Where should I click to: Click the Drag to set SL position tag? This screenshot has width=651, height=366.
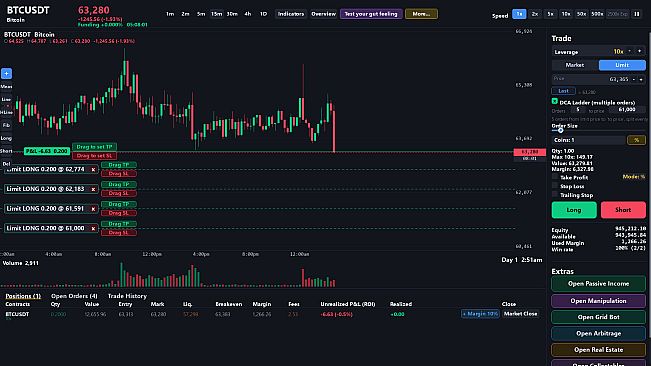94,156
